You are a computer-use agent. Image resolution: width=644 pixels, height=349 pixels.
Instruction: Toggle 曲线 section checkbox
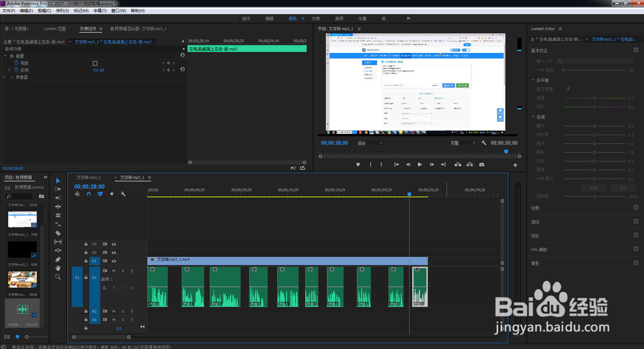(x=636, y=221)
